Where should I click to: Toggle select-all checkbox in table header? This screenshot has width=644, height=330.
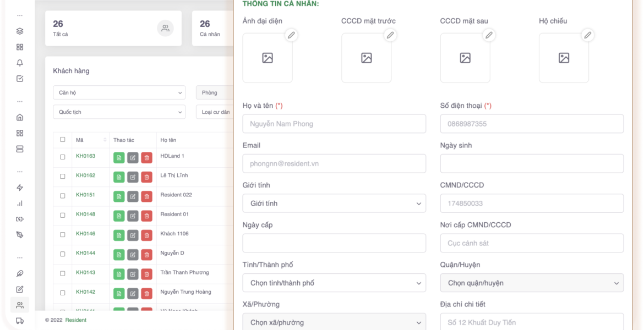[62, 140]
